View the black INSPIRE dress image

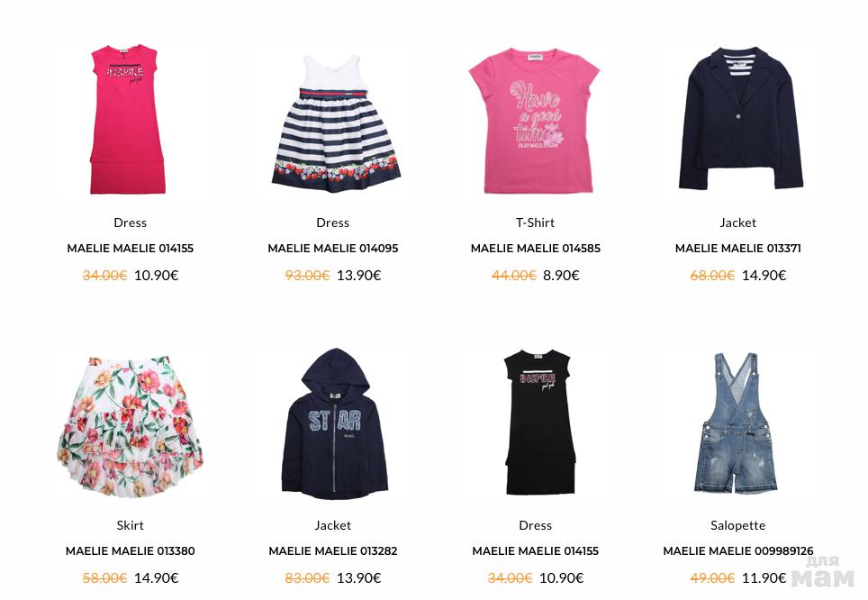point(539,423)
